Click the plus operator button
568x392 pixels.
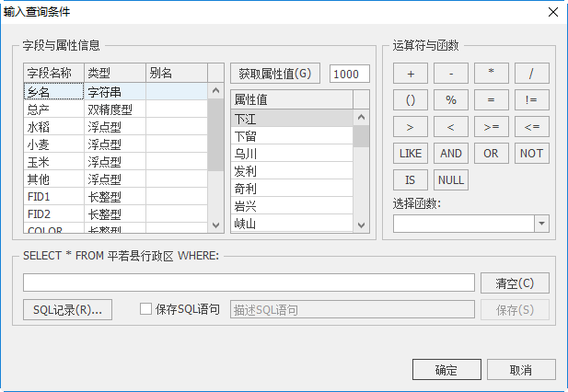pos(410,74)
